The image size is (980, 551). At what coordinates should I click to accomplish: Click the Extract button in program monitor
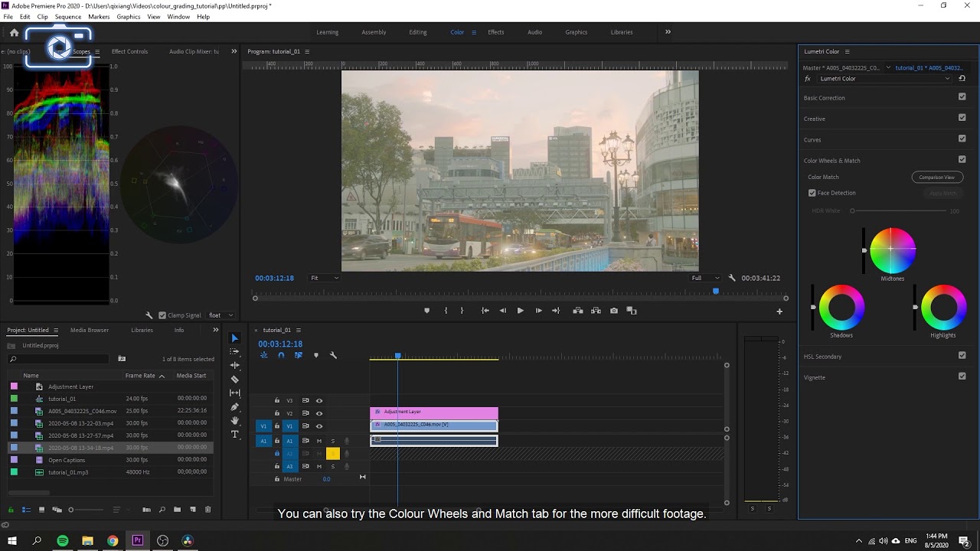596,311
